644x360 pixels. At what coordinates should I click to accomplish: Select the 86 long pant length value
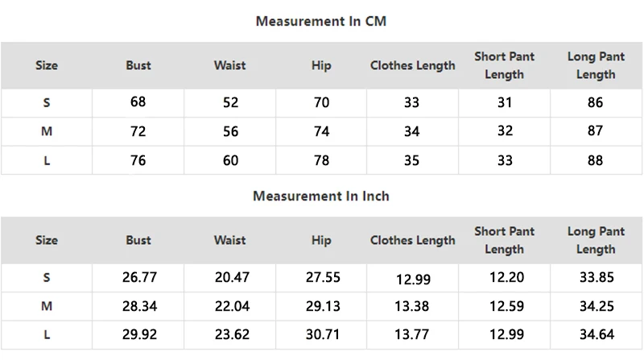595,102
